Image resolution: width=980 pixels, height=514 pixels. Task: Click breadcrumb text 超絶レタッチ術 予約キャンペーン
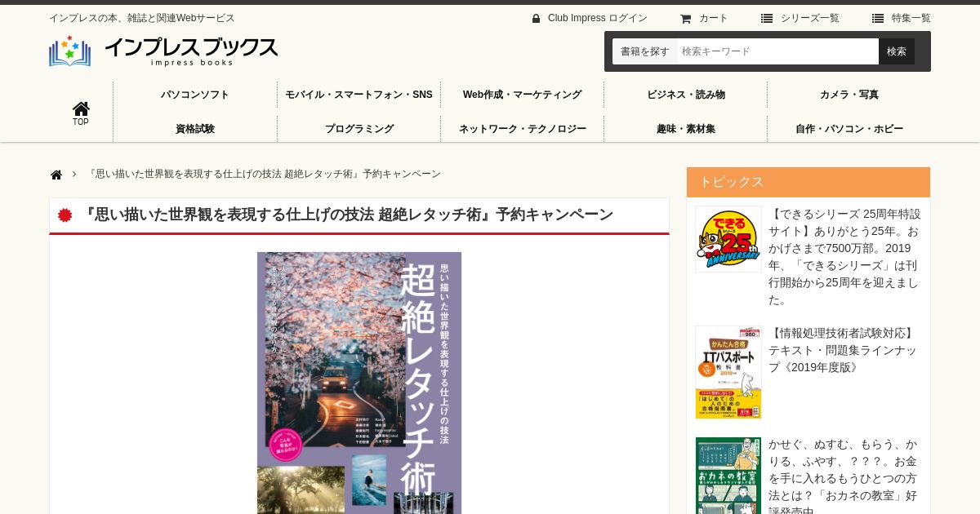coord(264,174)
